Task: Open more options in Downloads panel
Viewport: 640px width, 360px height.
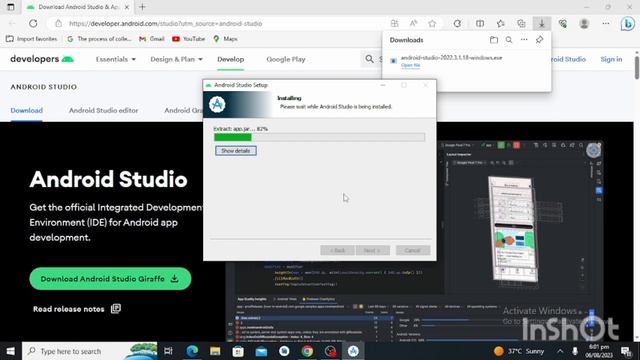Action: pos(524,40)
